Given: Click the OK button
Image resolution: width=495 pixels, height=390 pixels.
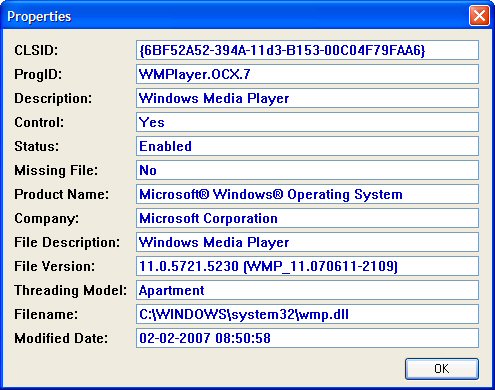Looking at the screenshot, I should coord(442,369).
